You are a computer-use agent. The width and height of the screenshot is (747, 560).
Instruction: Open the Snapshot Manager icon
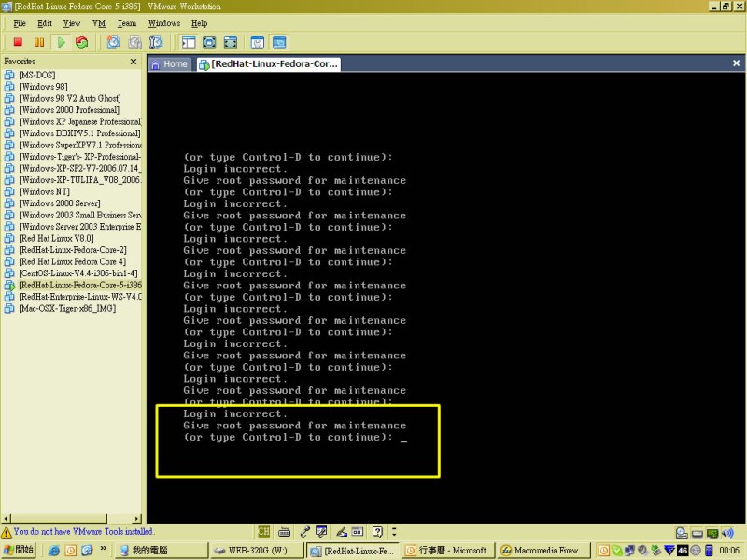coord(156,42)
